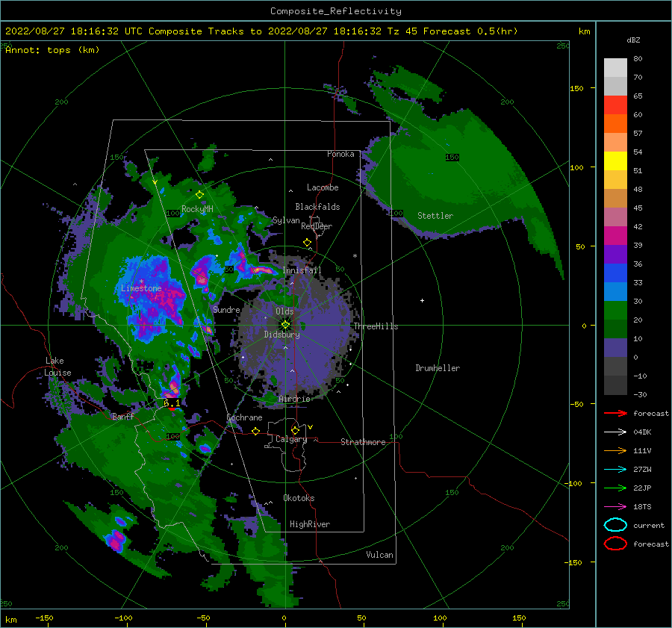The image size is (672, 628).
Task: Click the 'Annot: tops (km)' annotation text
Action: click(52, 50)
